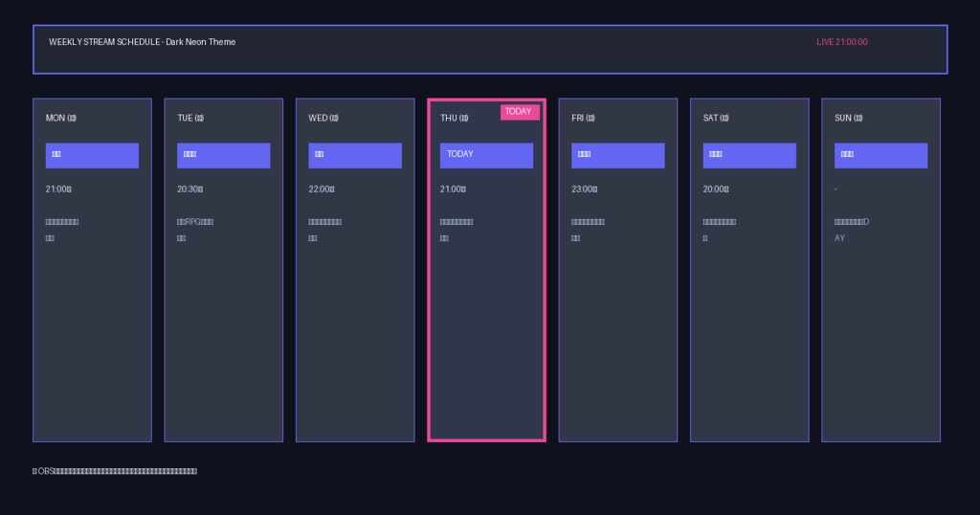Viewport: 980px width, 515px height.
Task: Select the FRI day label
Action: [583, 118]
